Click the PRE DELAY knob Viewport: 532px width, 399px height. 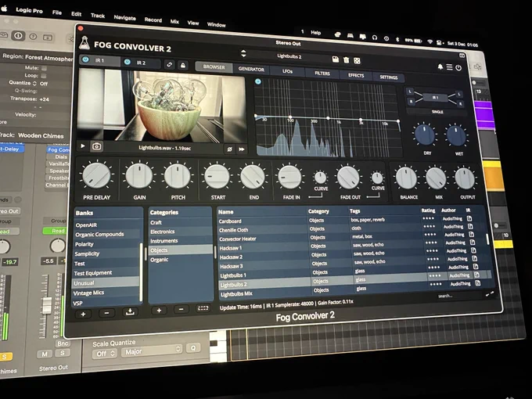click(96, 174)
